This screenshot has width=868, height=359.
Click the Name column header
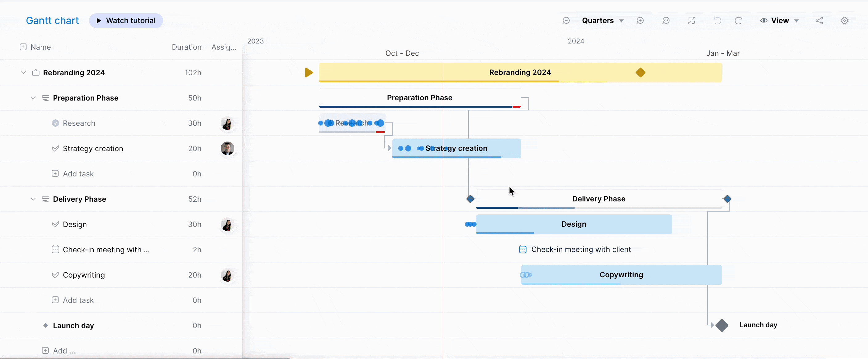pos(40,47)
